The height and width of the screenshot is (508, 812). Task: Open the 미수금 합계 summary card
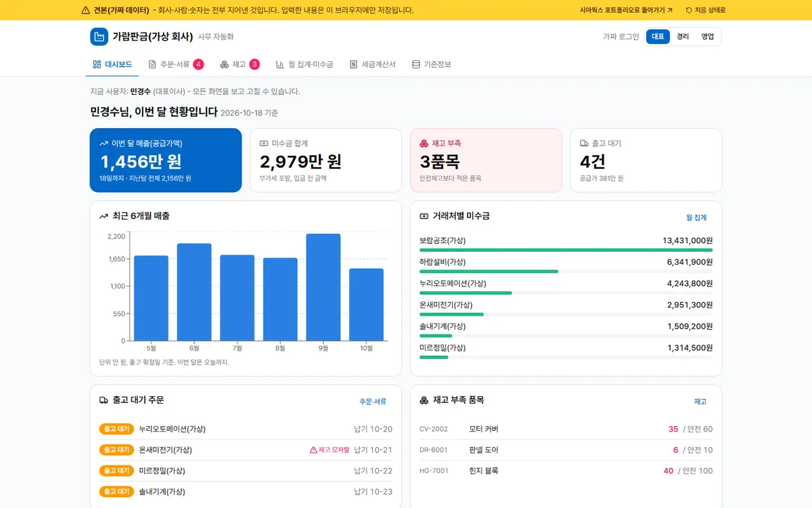coord(326,161)
